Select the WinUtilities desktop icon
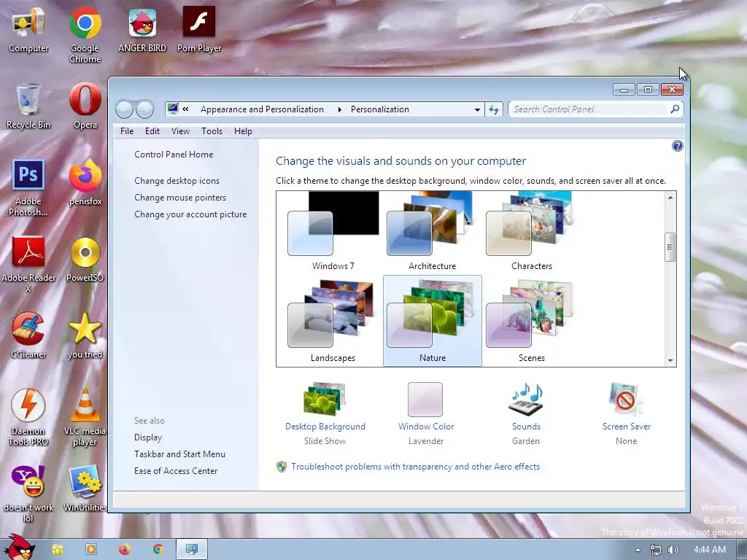 pyautogui.click(x=85, y=489)
